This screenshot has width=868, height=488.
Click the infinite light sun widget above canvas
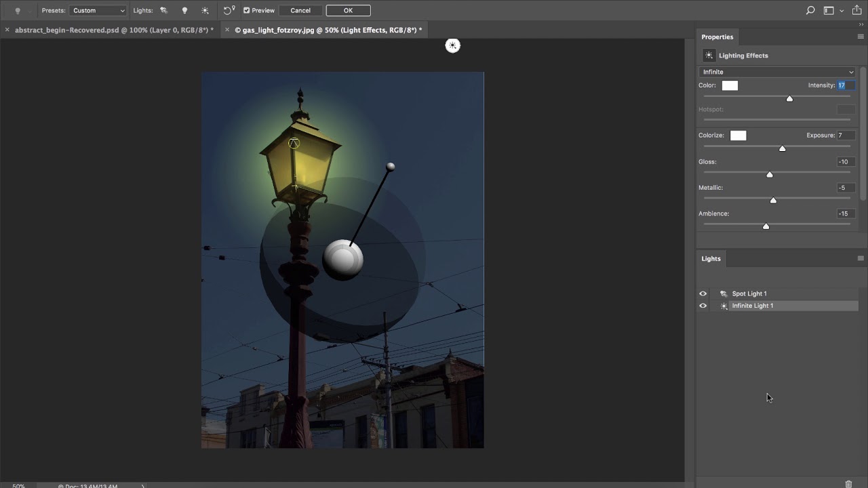click(x=452, y=45)
